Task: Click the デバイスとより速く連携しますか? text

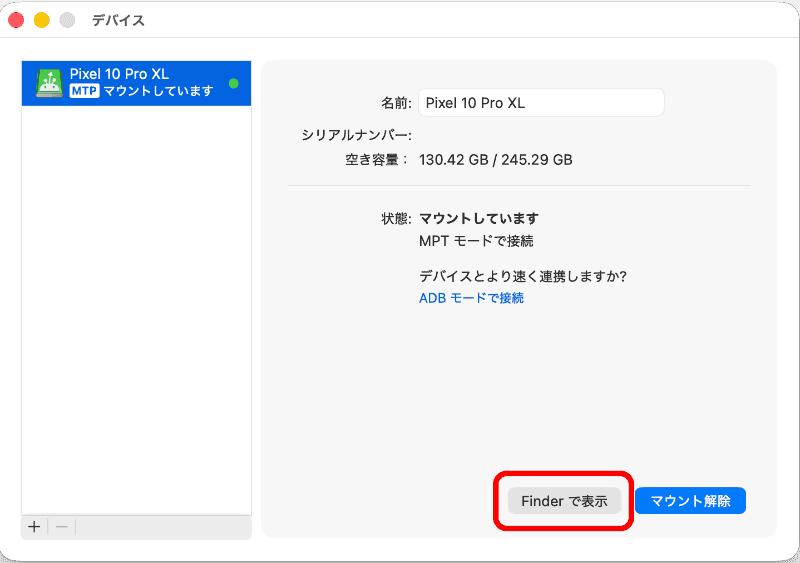Action: [x=522, y=276]
